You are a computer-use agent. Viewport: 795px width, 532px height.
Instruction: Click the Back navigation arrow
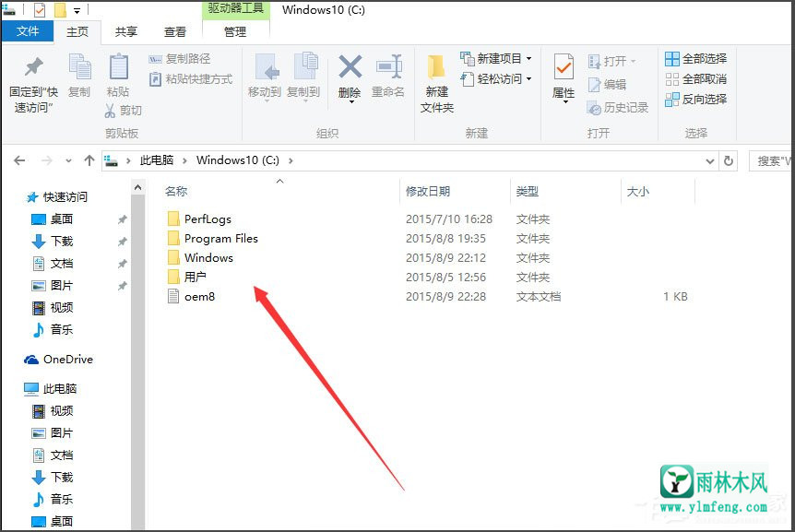point(19,160)
